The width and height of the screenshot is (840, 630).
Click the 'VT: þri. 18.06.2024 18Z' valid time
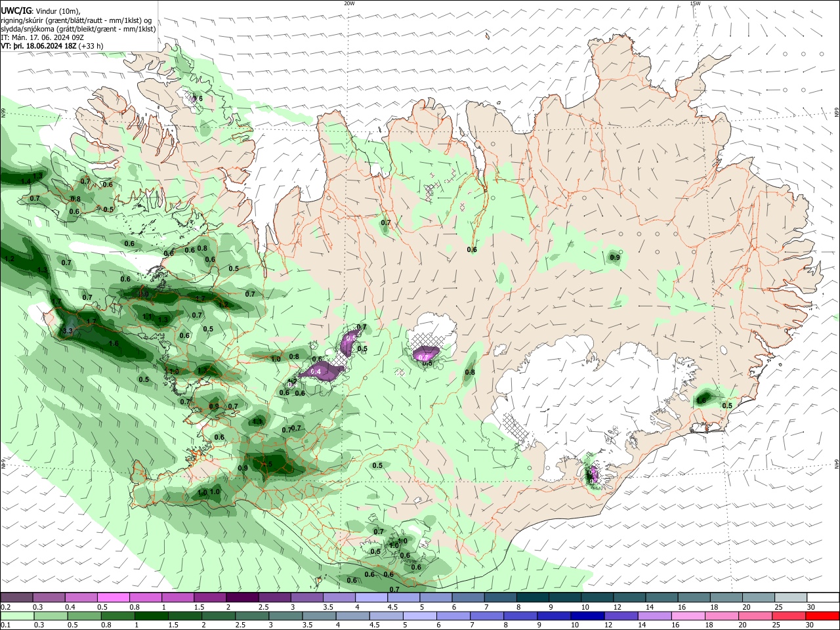point(39,46)
